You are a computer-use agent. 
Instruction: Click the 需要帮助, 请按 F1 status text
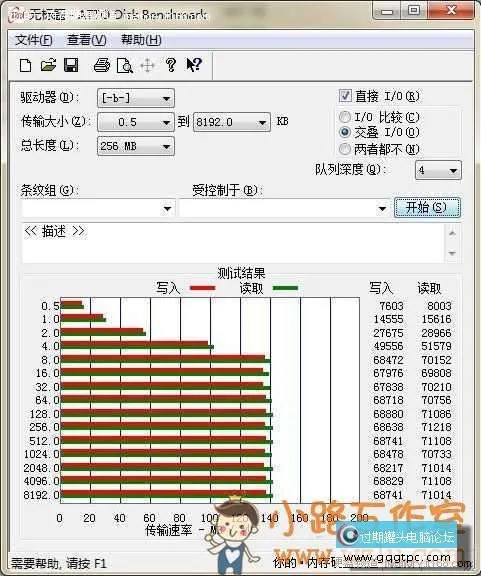[x=59, y=564]
